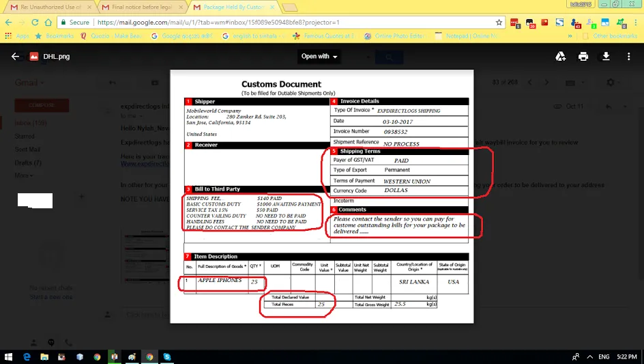Open 'Famous Quotes' bookmark
This screenshot has height=364, width=644.
coord(323,36)
